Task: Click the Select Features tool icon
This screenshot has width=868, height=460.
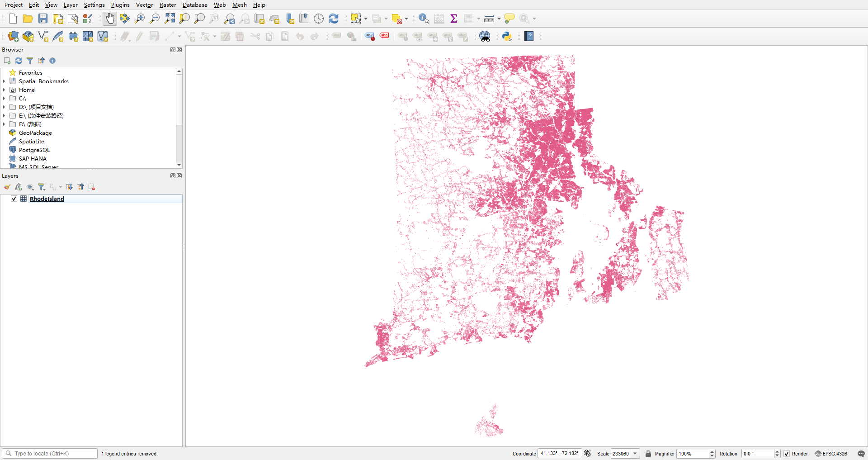Action: coord(356,19)
